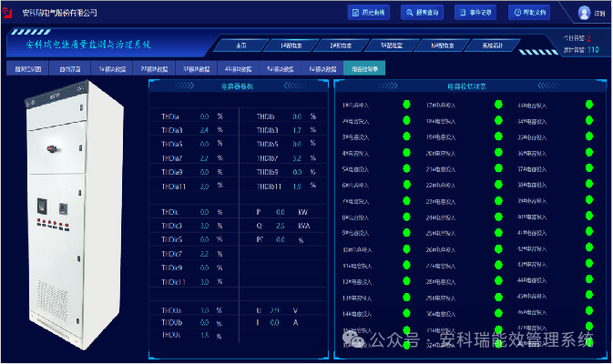The width and height of the screenshot is (613, 364).
Task: Open the 报表查询 report query button
Action: [423, 13]
